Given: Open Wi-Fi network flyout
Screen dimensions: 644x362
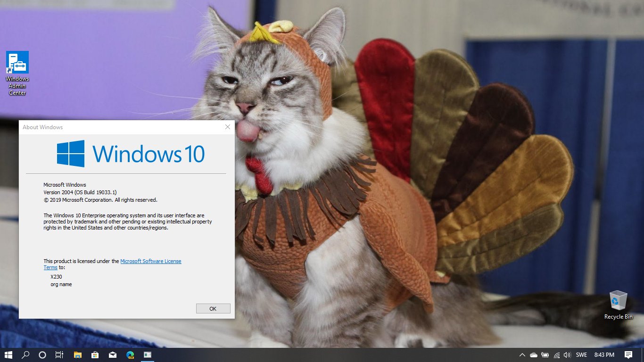Looking at the screenshot, I should (556, 355).
